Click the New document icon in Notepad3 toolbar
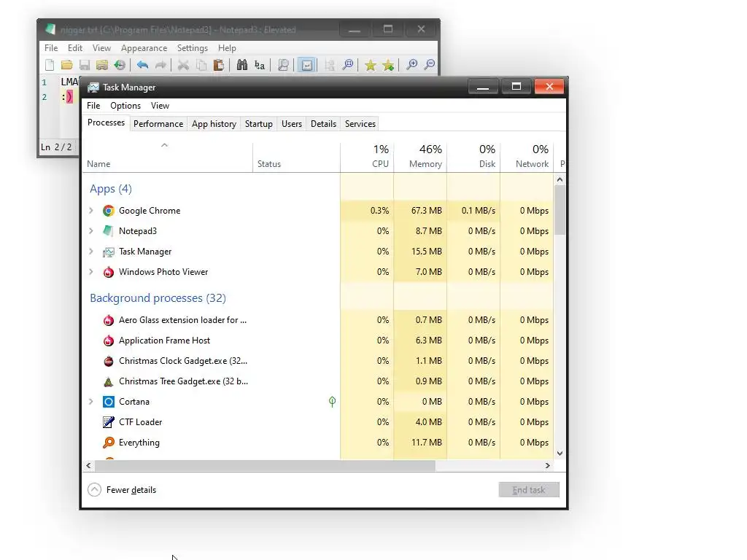This screenshot has height=560, width=747. [x=50, y=65]
